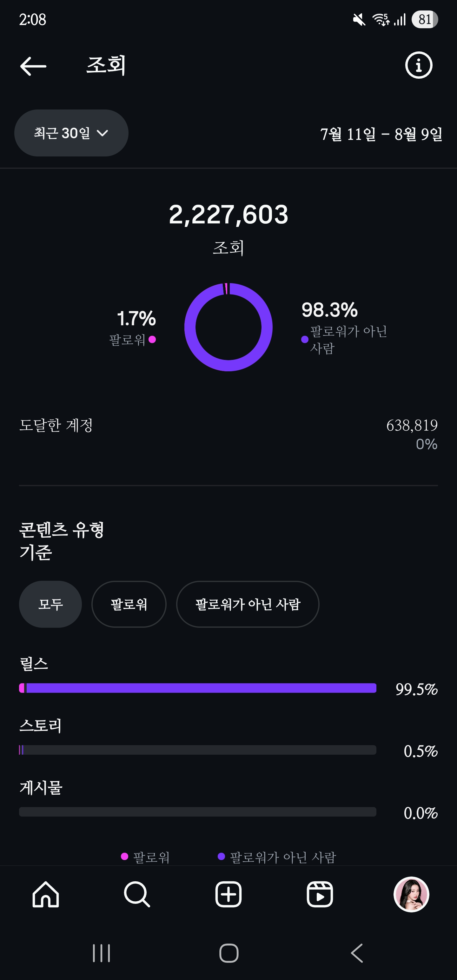This screenshot has height=980, width=457.
Task: Open profile via avatar thumbnail
Action: (x=411, y=894)
